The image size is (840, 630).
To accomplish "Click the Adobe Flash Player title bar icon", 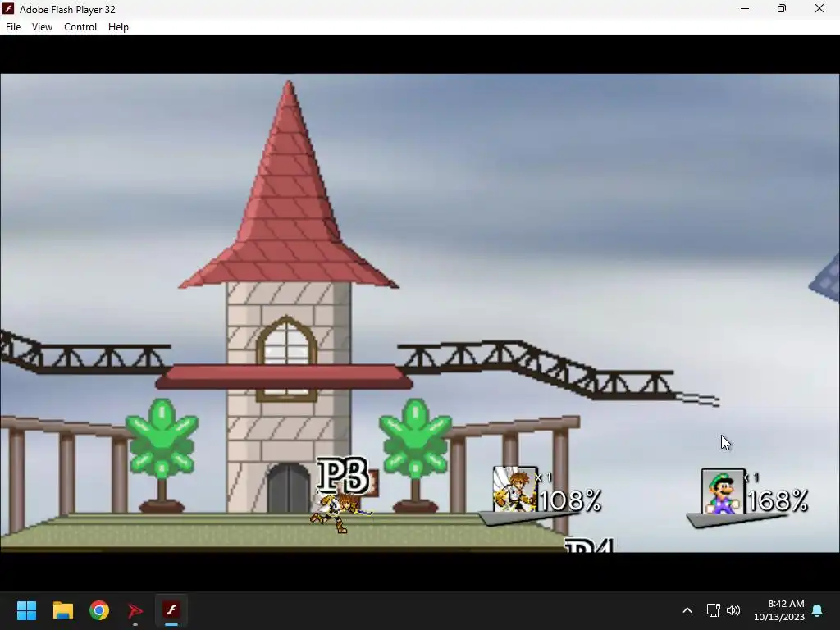I will (x=8, y=9).
